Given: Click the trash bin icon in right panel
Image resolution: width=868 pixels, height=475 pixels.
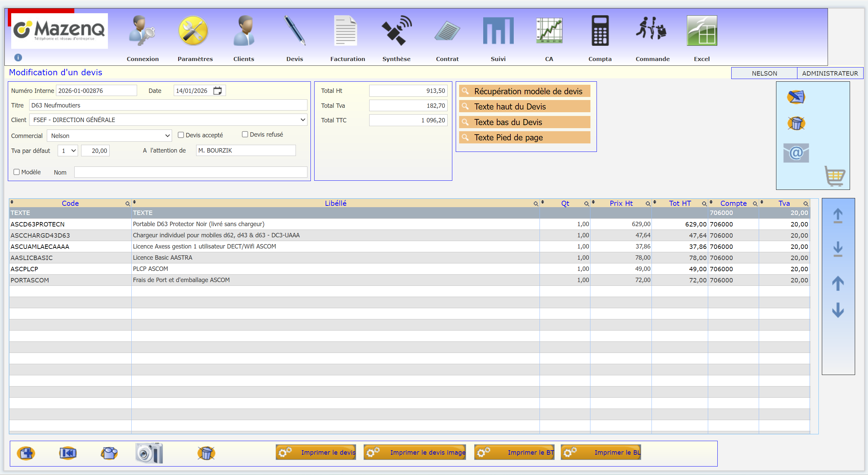Looking at the screenshot, I should pos(796,123).
